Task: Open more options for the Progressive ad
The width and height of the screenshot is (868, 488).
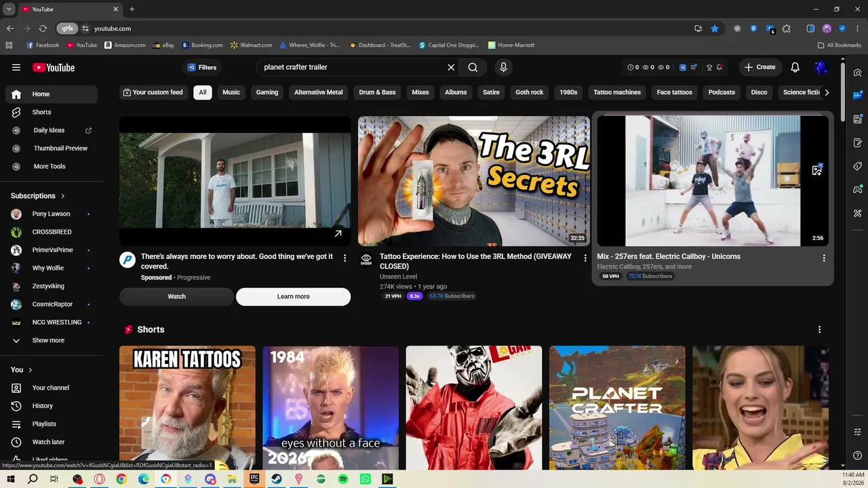Action: coord(344,258)
